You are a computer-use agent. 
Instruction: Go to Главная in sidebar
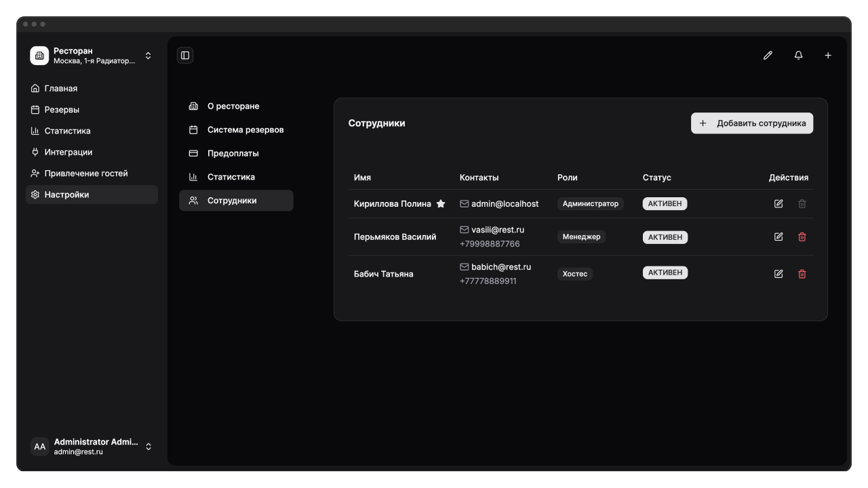(x=61, y=88)
